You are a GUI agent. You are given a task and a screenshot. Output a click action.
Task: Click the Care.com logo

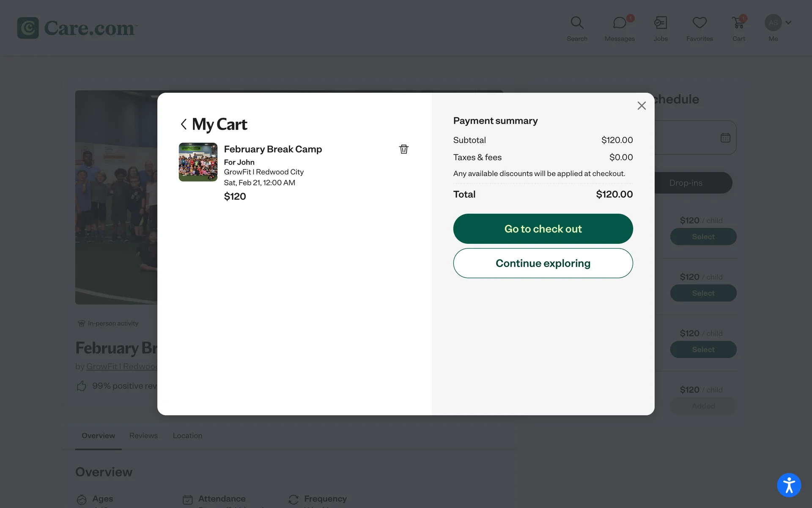click(77, 28)
